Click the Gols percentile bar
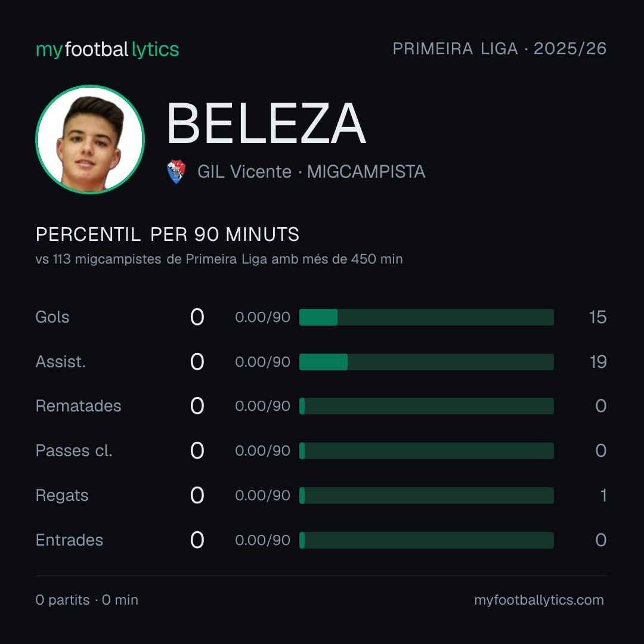Viewport: 644px width, 644px height. click(426, 317)
